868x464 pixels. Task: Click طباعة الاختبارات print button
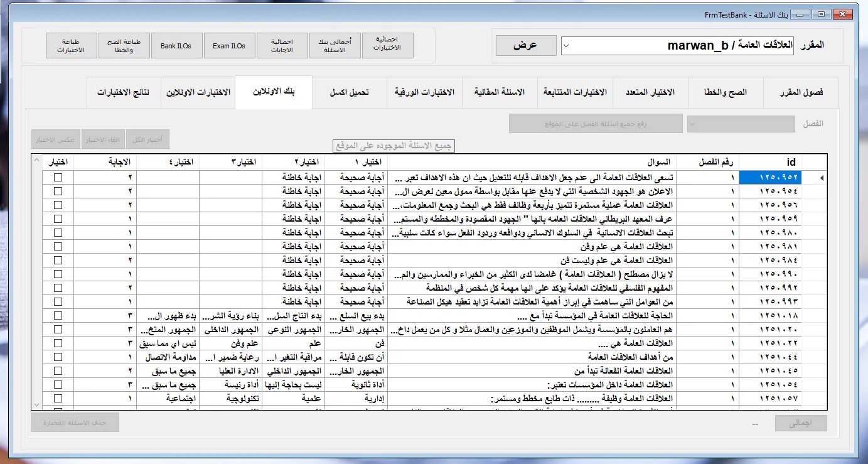(x=72, y=46)
